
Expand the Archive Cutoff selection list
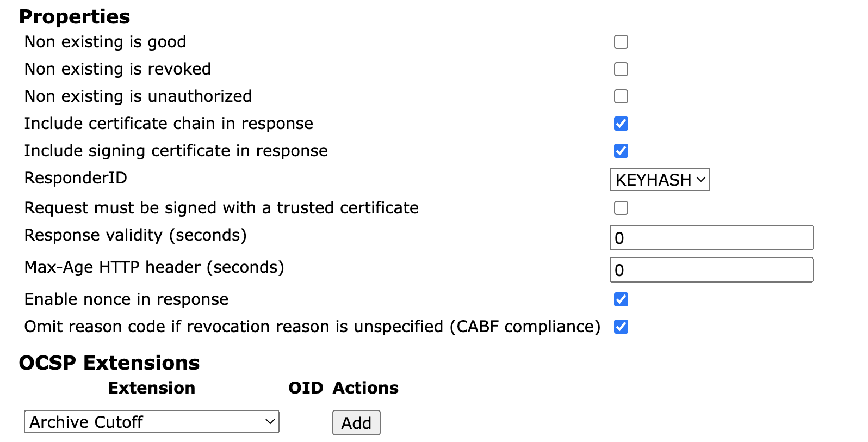click(x=151, y=422)
